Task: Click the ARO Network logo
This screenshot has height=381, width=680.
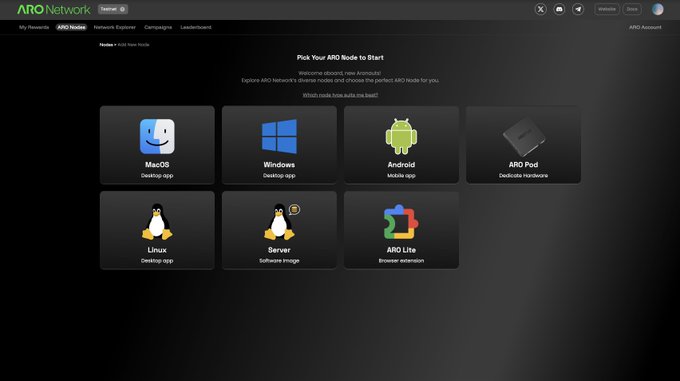Action: [x=54, y=9]
